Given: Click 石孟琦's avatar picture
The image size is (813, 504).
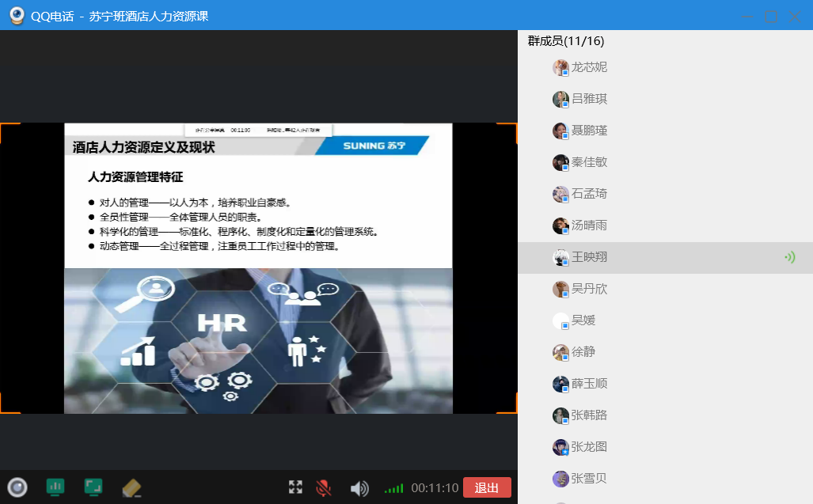Looking at the screenshot, I should pos(560,194).
